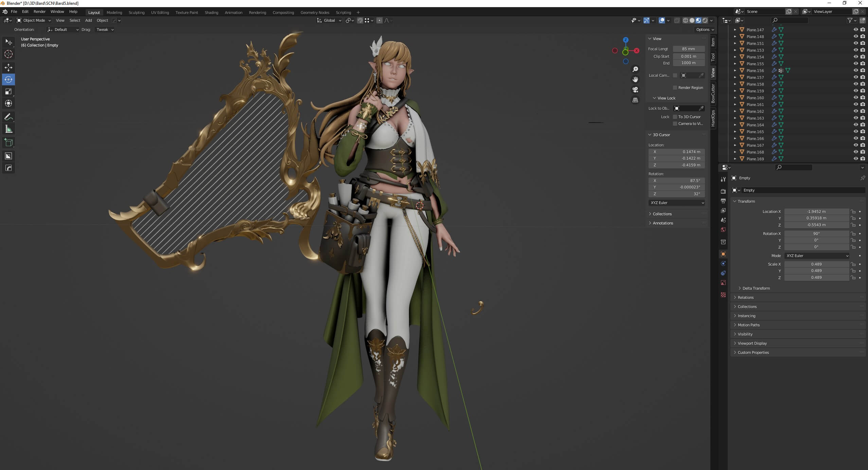Pick the Scale tool from left toolbar

click(8, 91)
